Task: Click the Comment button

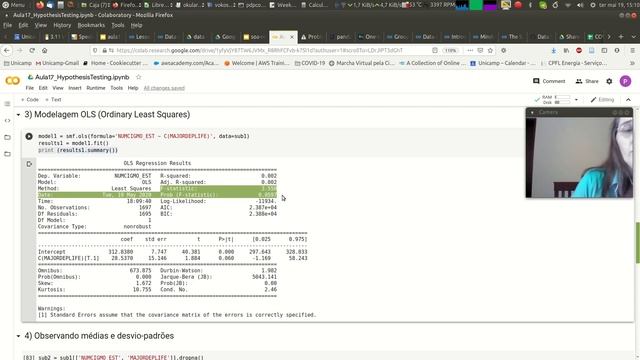Action: [x=549, y=81]
